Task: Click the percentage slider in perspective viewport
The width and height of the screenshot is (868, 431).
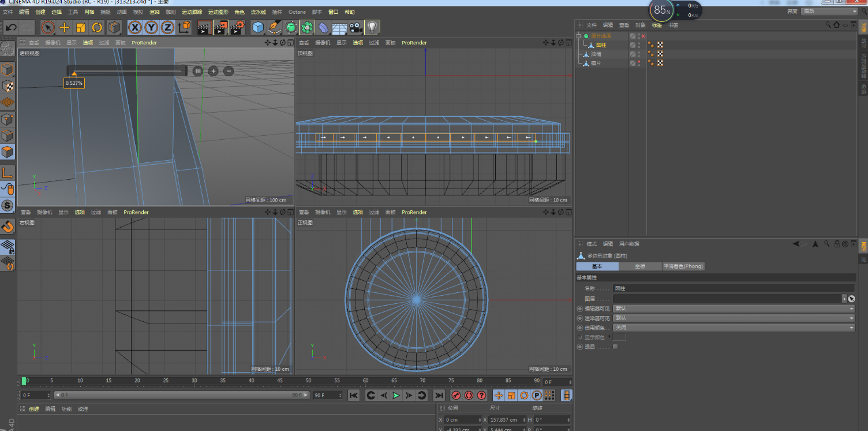Action: (x=127, y=71)
